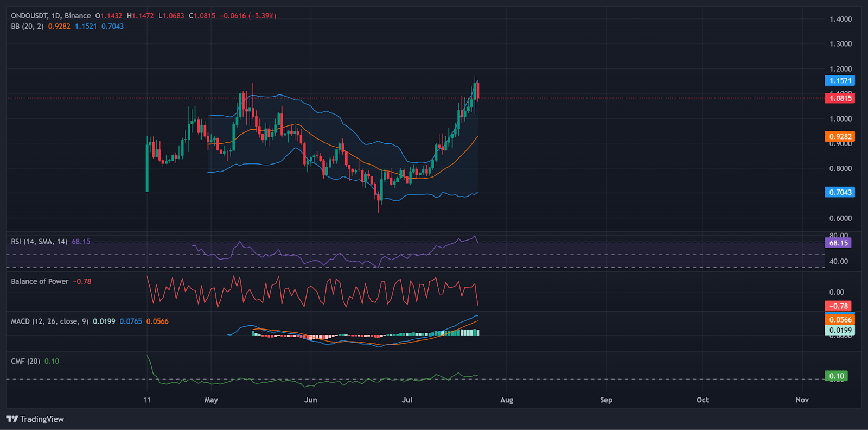Click the red −0.78 axis tag
868x430 pixels.
point(838,306)
